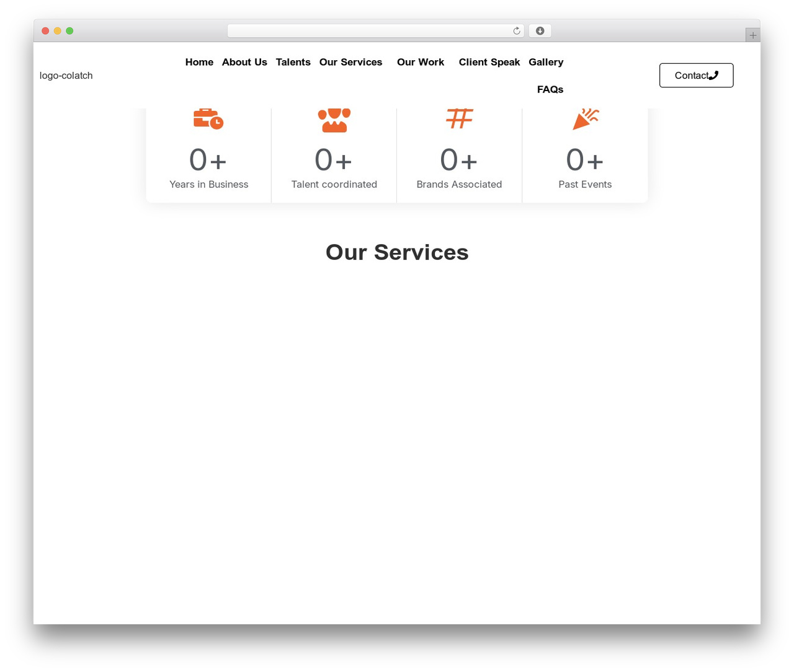Select Talents in the navigation bar
Viewport: 794px width, 672px height.
point(293,62)
